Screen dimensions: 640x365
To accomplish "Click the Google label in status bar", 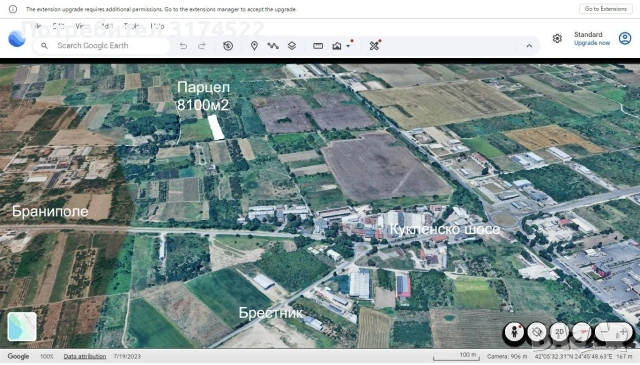I will click(18, 356).
